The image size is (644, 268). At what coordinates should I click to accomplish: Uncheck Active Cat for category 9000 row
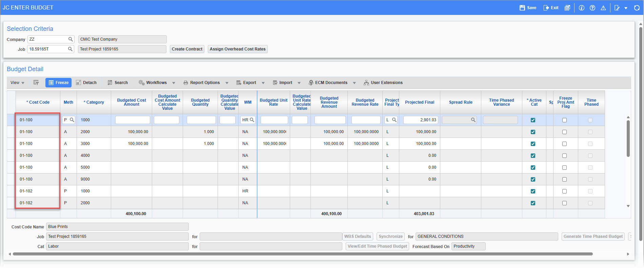pyautogui.click(x=533, y=179)
